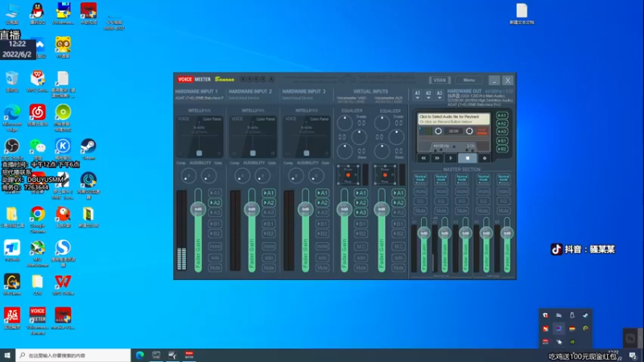
Task: Solo Hardware Input 1 strip
Action: coord(215,257)
